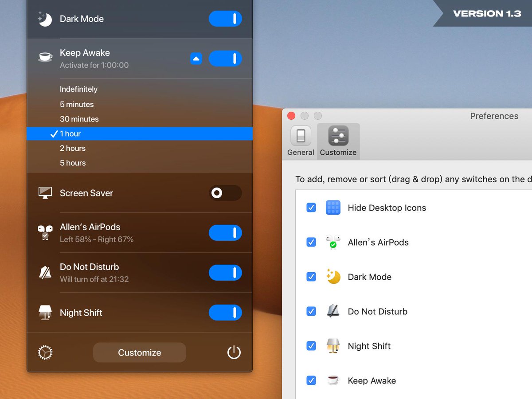This screenshot has width=532, height=399.
Task: Click the Preferences window title
Action: [x=494, y=116]
